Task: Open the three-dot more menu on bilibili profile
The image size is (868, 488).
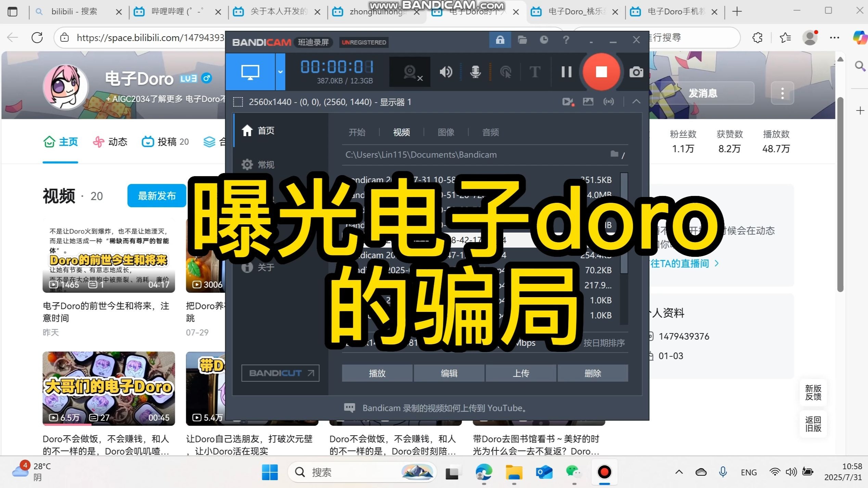Action: coord(782,93)
